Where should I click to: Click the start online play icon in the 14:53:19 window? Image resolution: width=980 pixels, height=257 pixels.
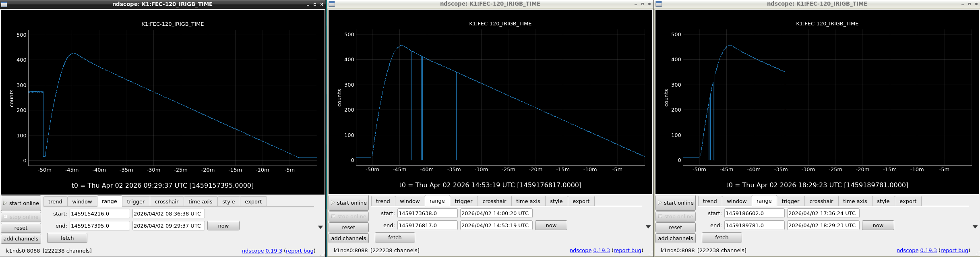pos(333,203)
